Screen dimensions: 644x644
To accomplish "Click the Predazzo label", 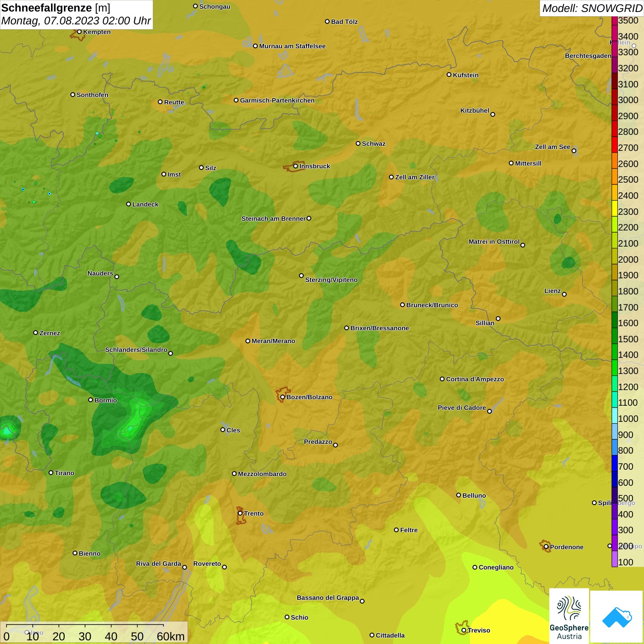I will (318, 442).
